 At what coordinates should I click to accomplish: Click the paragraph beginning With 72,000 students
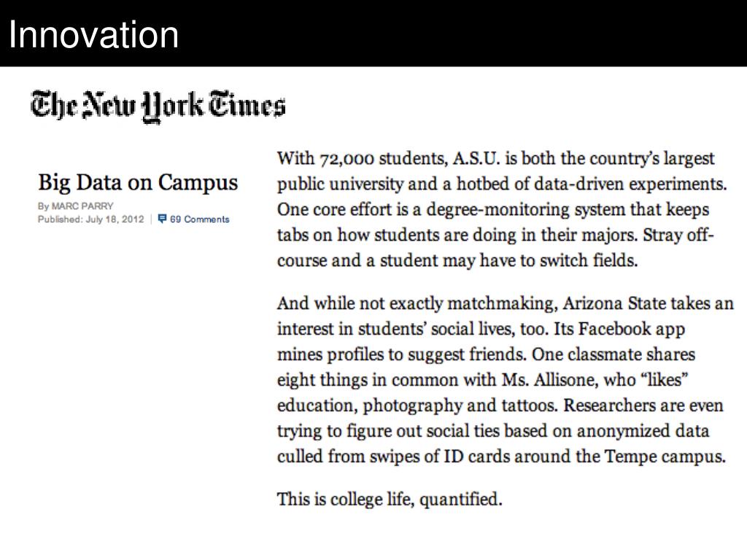pyautogui.click(x=502, y=209)
